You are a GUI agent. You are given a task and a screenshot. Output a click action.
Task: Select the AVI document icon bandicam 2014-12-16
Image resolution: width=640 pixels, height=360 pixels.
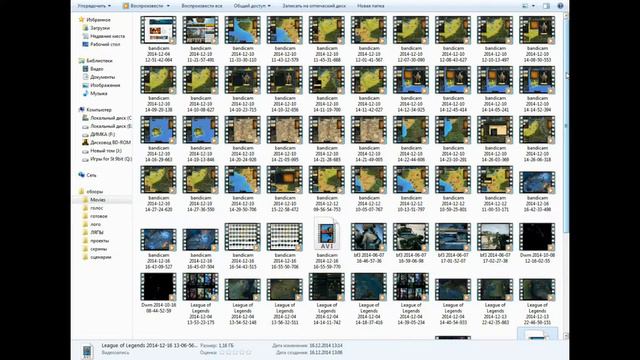[x=327, y=234]
